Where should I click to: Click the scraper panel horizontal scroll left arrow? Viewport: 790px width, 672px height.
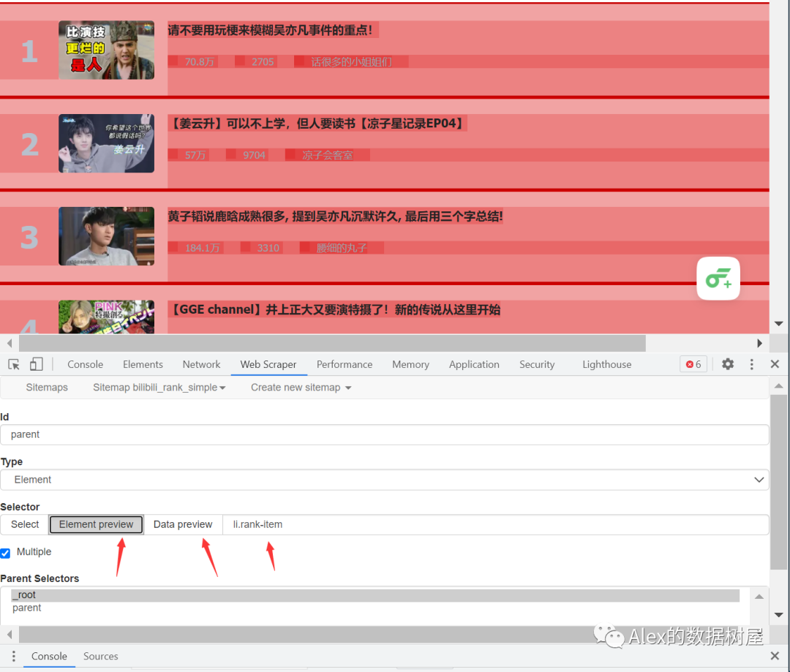(10, 634)
